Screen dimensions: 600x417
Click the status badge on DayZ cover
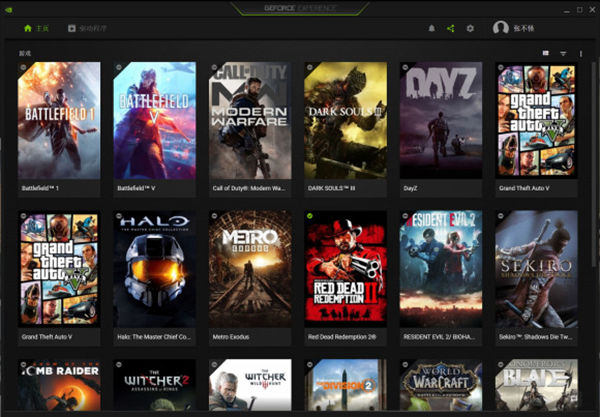[x=405, y=67]
